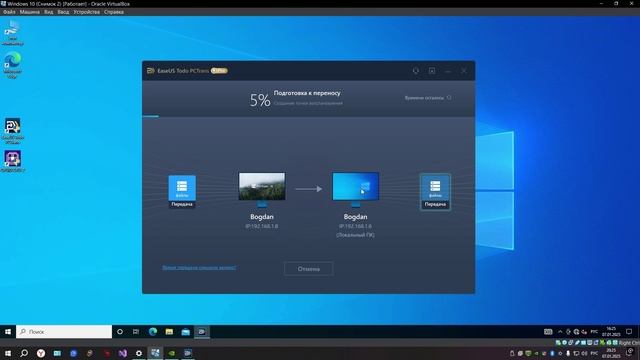Open the Вид menu in VirtualBox
Image resolution: width=640 pixels, height=360 pixels.
click(x=49, y=12)
